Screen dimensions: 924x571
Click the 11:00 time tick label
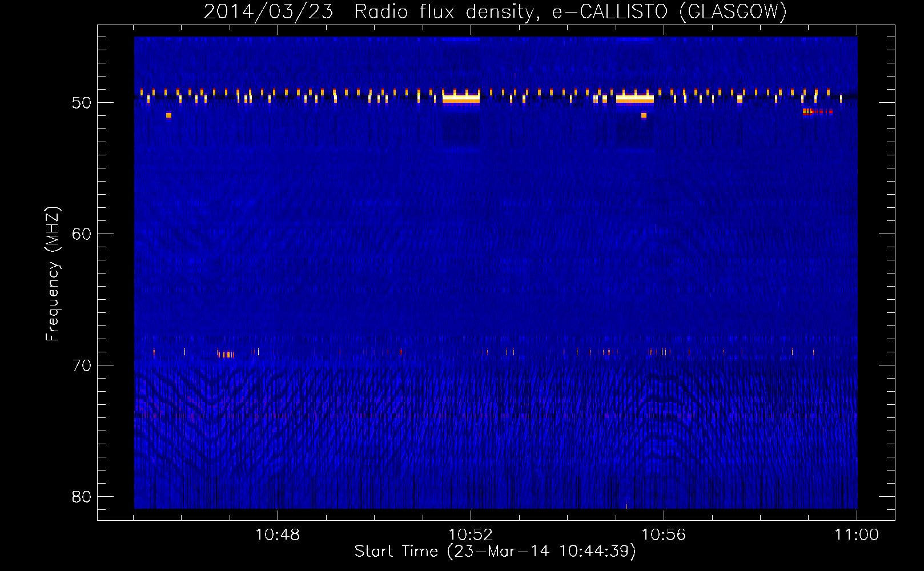857,535
